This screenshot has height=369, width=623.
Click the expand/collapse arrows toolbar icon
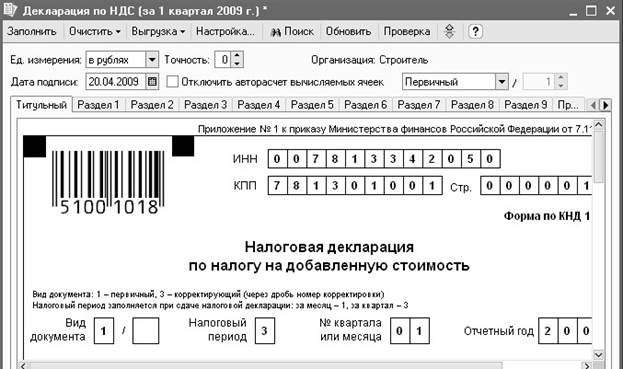449,31
